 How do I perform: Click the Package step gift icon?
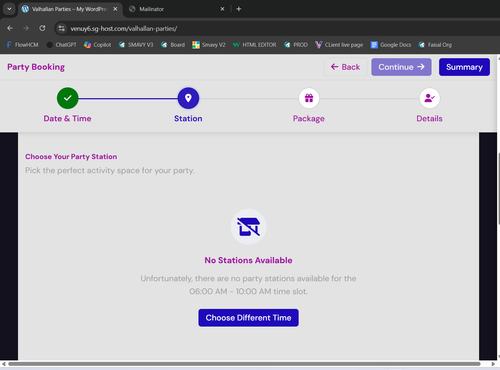point(309,98)
